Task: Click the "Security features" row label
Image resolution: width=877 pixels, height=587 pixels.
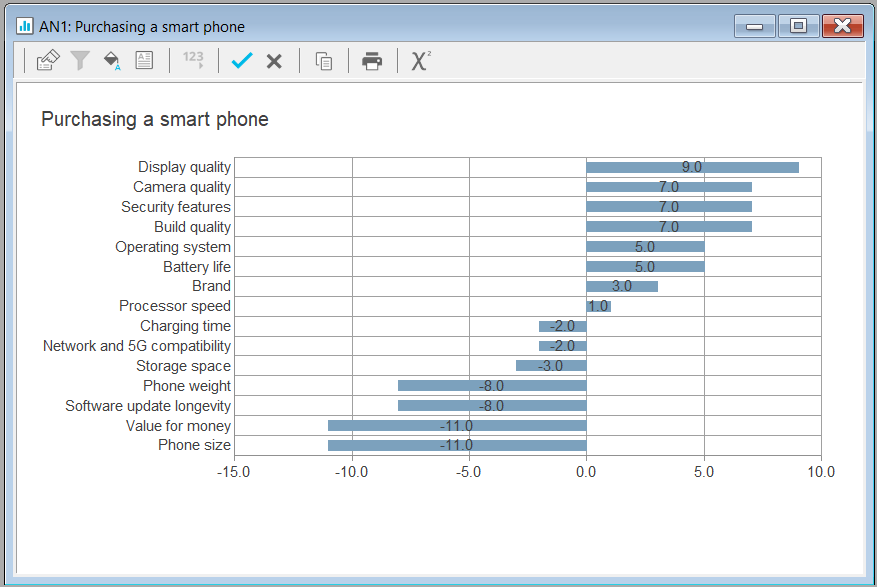Action: [176, 207]
